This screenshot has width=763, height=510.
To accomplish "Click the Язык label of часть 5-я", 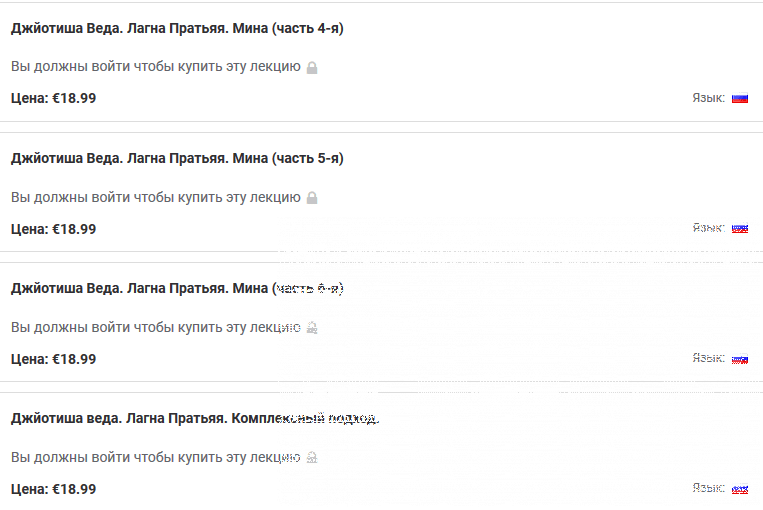I will pos(708,228).
